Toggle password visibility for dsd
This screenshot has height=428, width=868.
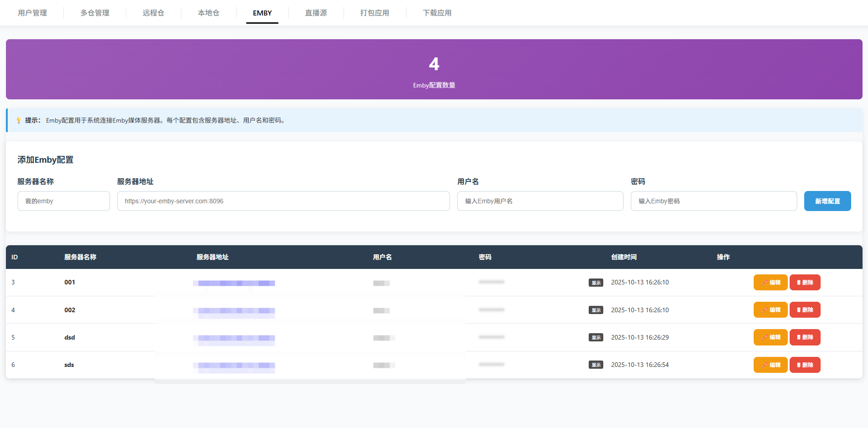tap(596, 337)
